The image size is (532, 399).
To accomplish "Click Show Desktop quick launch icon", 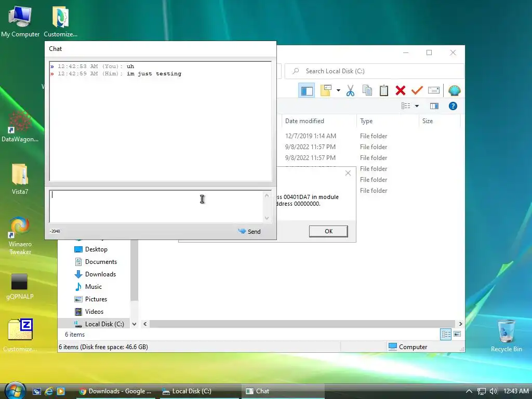I will [x=37, y=391].
